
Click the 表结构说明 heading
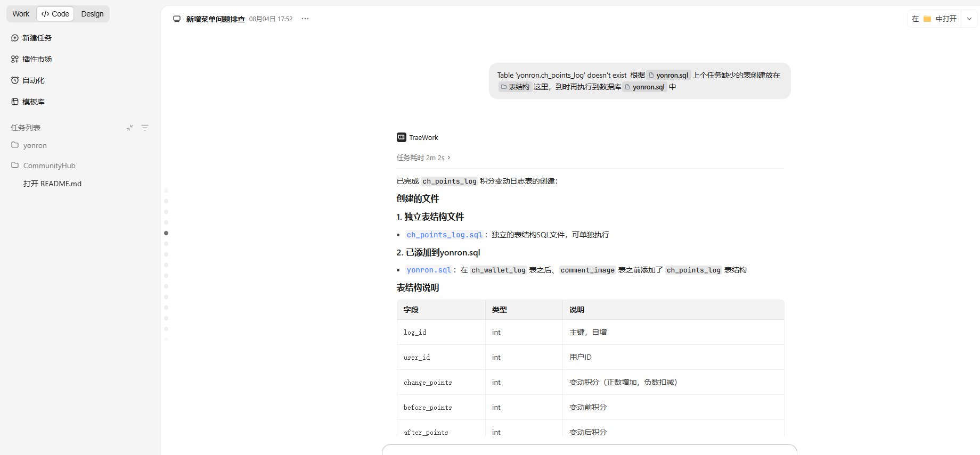click(418, 287)
